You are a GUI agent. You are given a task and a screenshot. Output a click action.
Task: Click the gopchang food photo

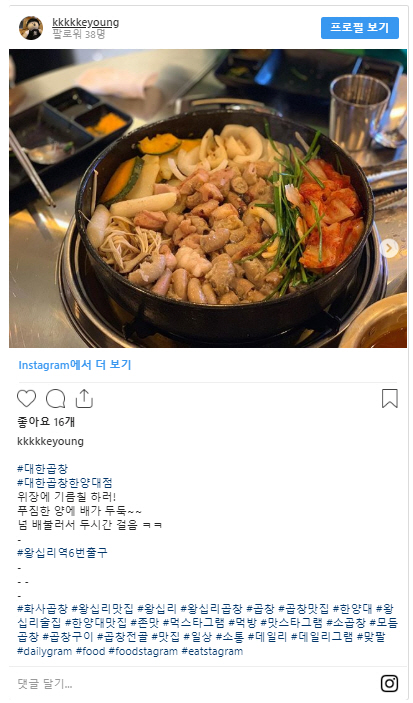pos(208,199)
